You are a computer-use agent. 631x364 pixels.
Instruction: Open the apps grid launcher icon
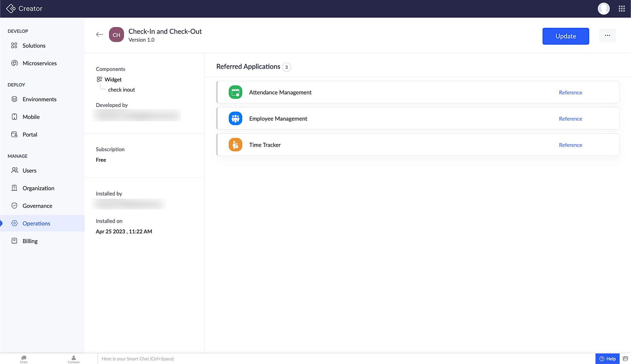(622, 9)
